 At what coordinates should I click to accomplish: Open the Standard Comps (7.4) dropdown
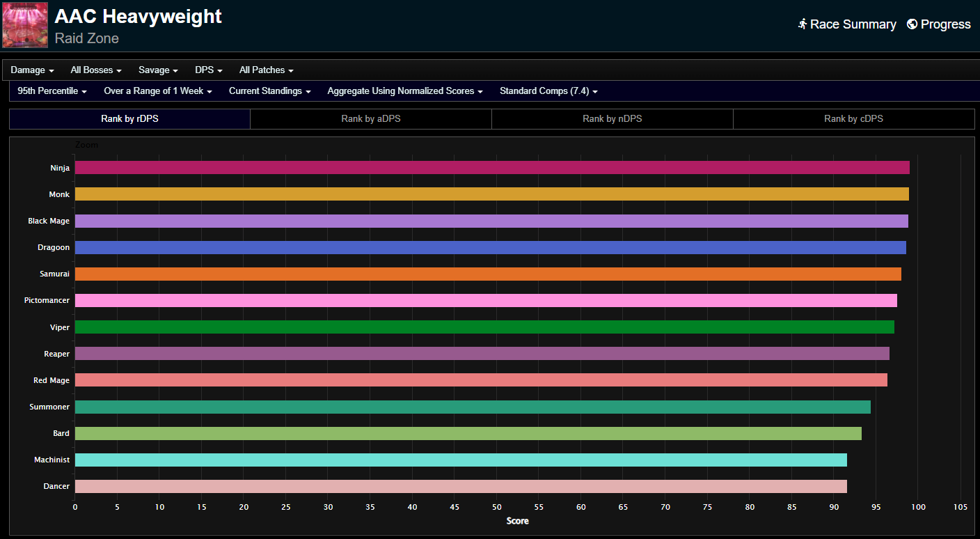point(548,91)
